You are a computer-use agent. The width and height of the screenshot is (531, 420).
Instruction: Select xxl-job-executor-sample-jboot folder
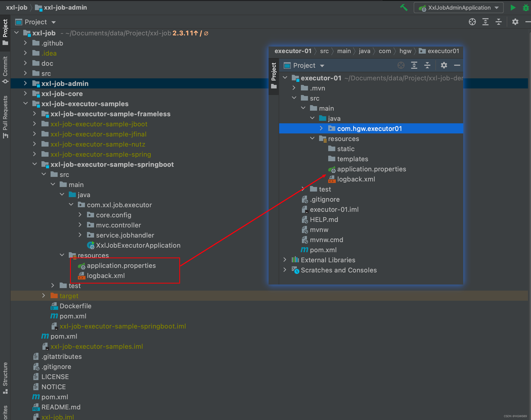click(99, 124)
